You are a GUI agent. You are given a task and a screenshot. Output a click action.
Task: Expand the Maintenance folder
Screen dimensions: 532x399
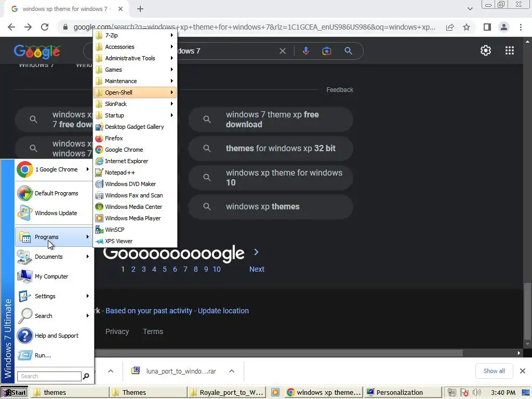tap(135, 81)
